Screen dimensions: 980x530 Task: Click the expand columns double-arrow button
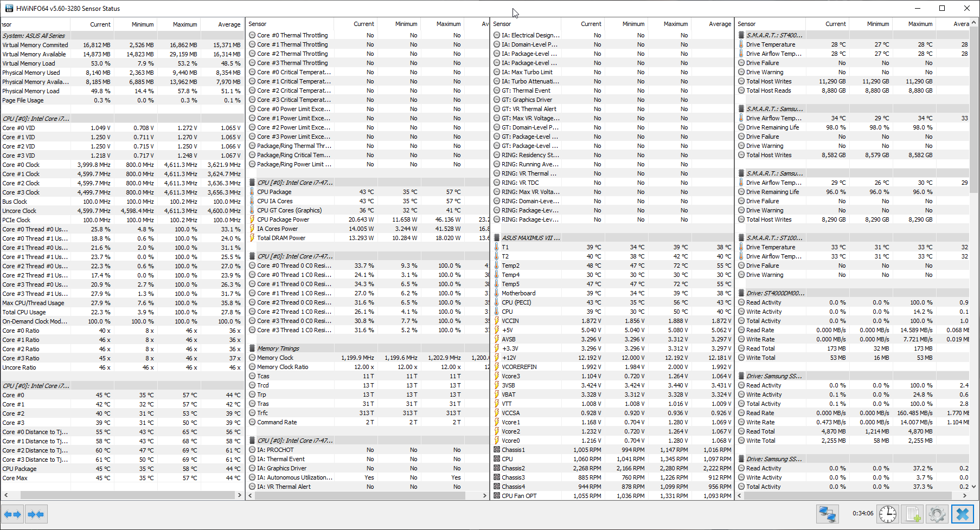coord(12,514)
